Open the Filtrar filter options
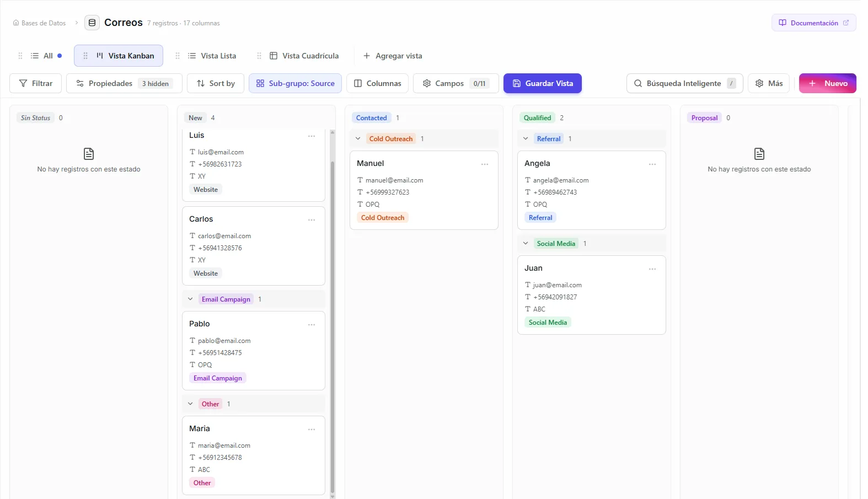The width and height of the screenshot is (868, 499). click(x=36, y=83)
